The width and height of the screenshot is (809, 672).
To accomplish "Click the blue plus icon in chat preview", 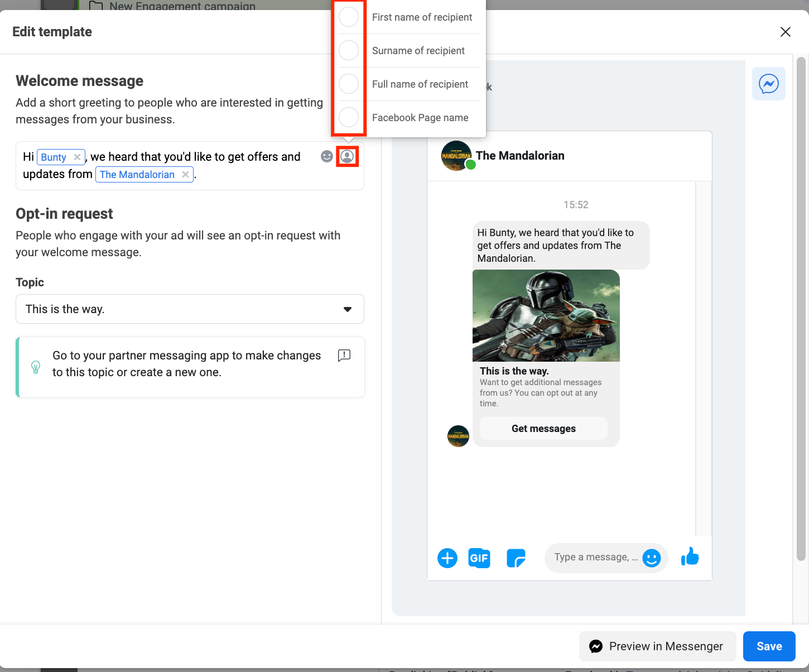I will (447, 558).
